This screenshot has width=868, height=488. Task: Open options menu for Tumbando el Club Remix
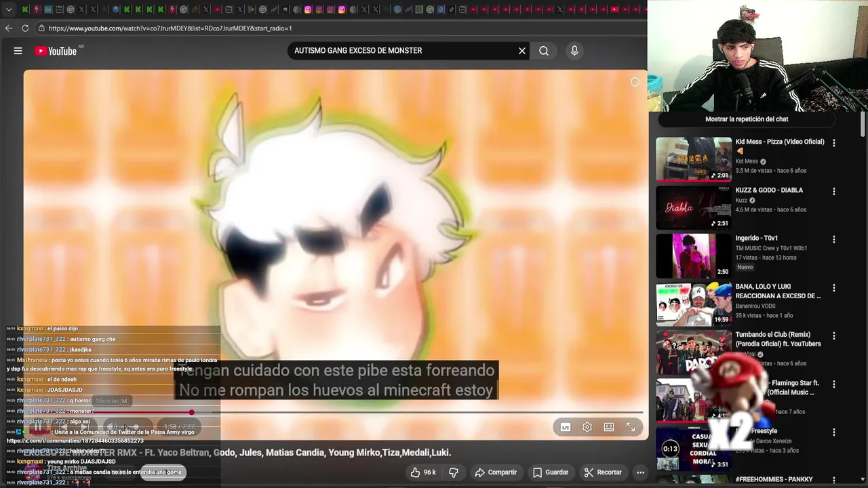[x=834, y=335]
